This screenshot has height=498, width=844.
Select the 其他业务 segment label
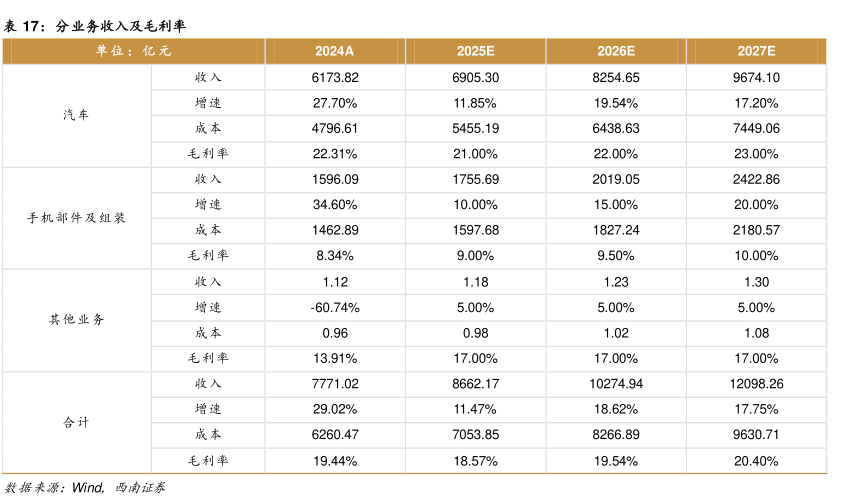(76, 320)
